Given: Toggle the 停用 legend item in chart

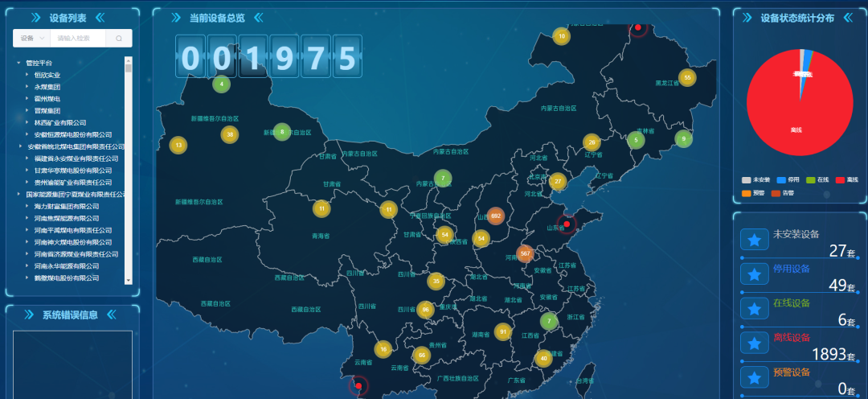Looking at the screenshot, I should point(789,179).
